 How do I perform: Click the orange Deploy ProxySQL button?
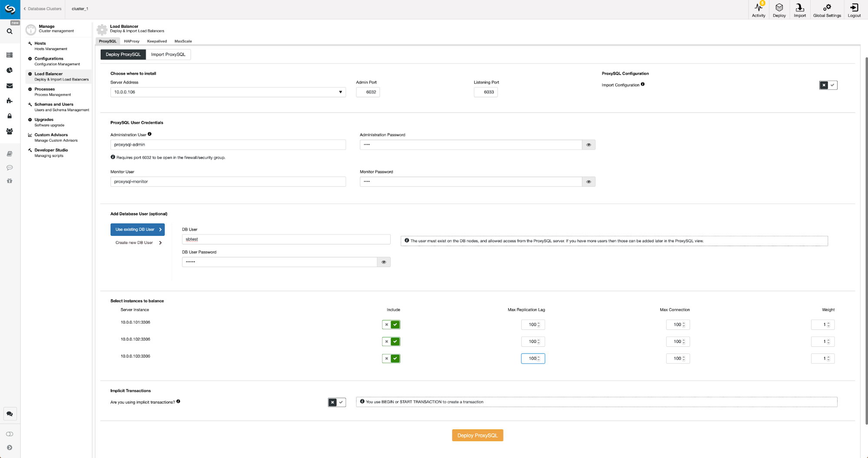[x=477, y=435]
